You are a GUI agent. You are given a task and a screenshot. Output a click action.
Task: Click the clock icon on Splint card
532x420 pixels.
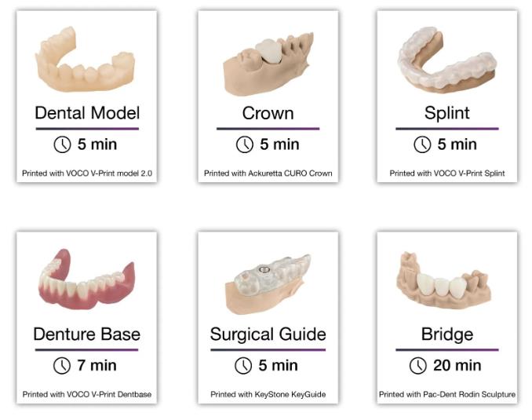(423, 144)
